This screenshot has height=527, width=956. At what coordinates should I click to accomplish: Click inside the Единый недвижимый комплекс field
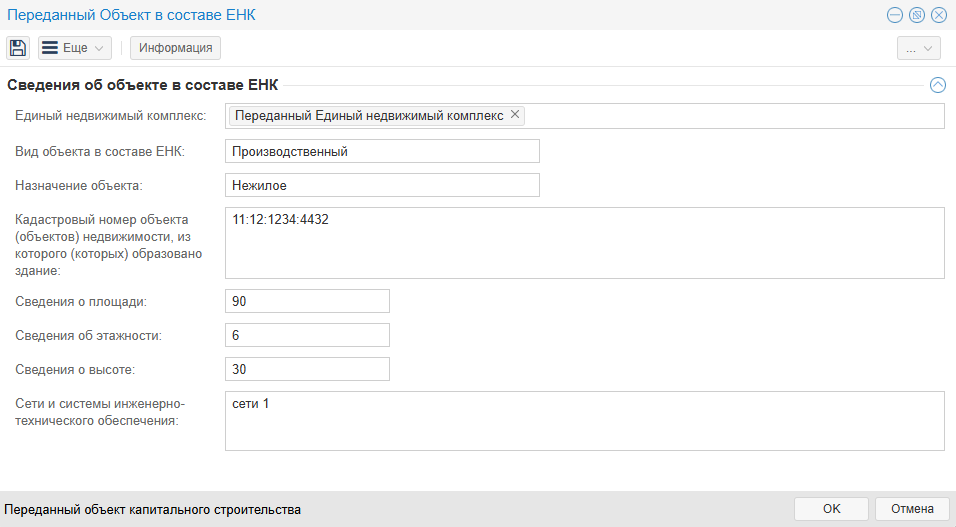coord(730,116)
